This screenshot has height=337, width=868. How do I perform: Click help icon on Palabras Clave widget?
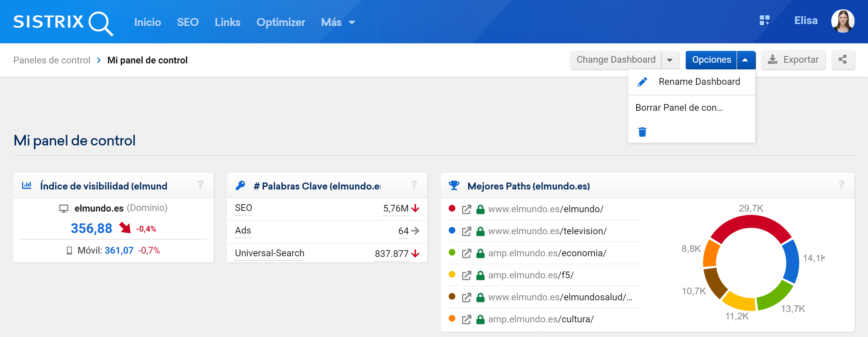414,185
